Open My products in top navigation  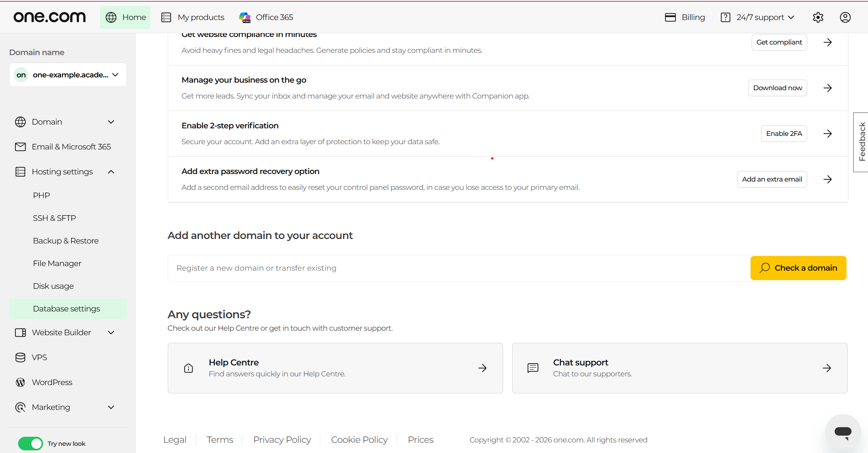point(193,17)
